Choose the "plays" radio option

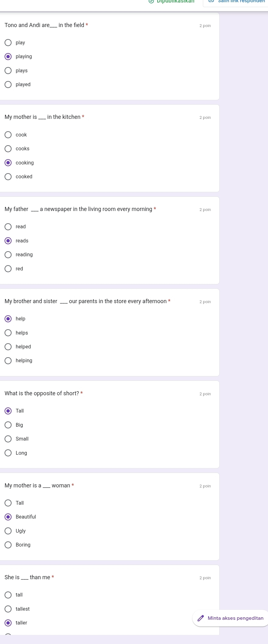[8, 70]
